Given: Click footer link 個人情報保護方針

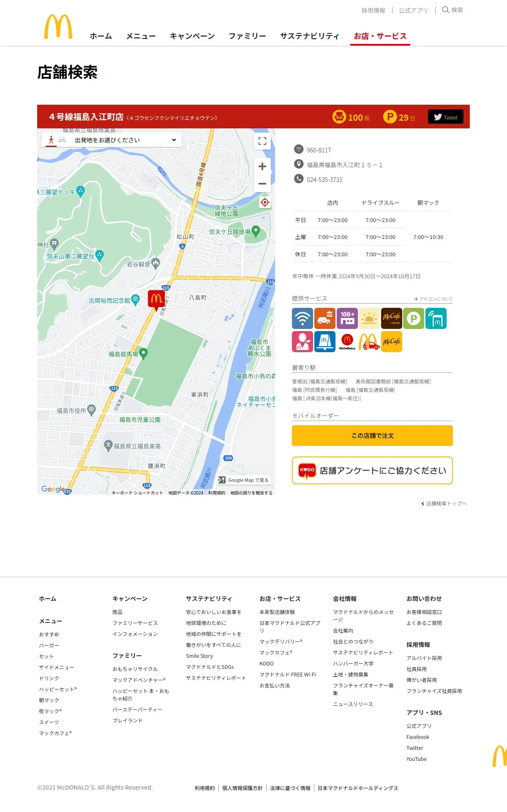Looking at the screenshot, I should click(243, 788).
